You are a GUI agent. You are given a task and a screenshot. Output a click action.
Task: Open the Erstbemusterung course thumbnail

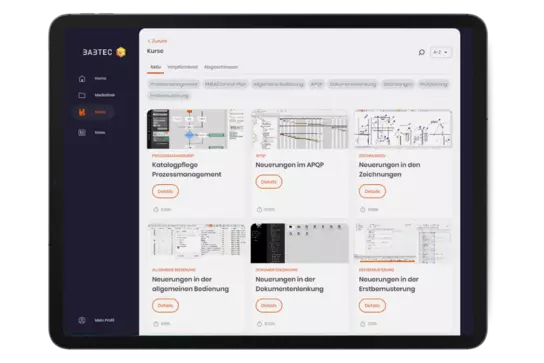[403, 243]
